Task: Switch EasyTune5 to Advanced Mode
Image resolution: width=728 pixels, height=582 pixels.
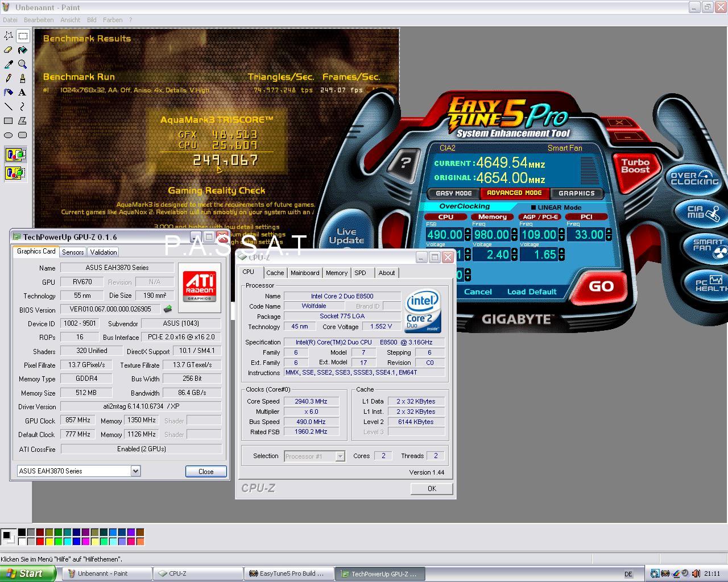Action: (514, 193)
